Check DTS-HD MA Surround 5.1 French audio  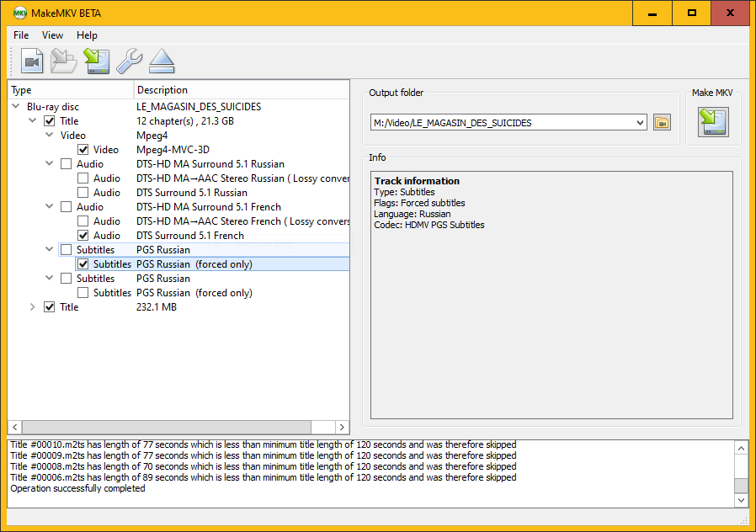point(66,207)
